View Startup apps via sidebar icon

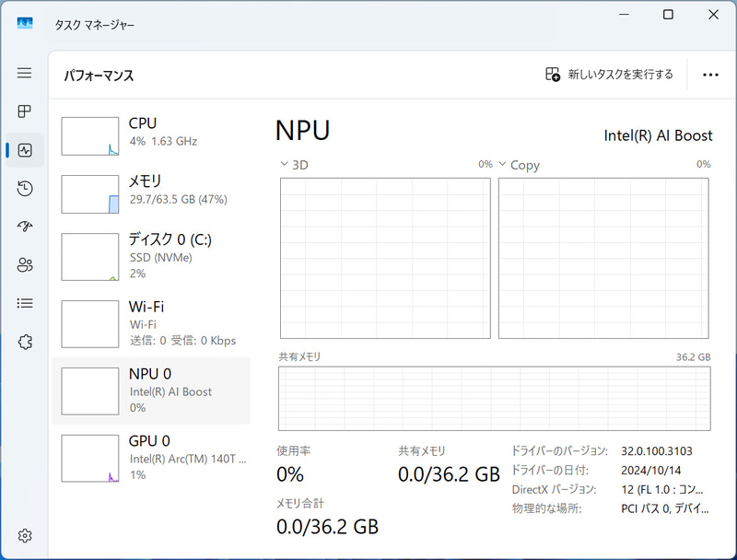pyautogui.click(x=25, y=227)
